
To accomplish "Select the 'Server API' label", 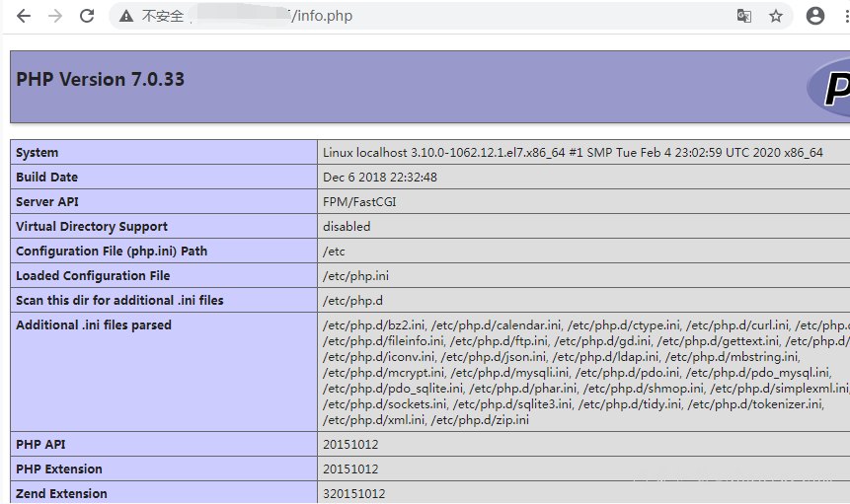I will (x=47, y=202).
